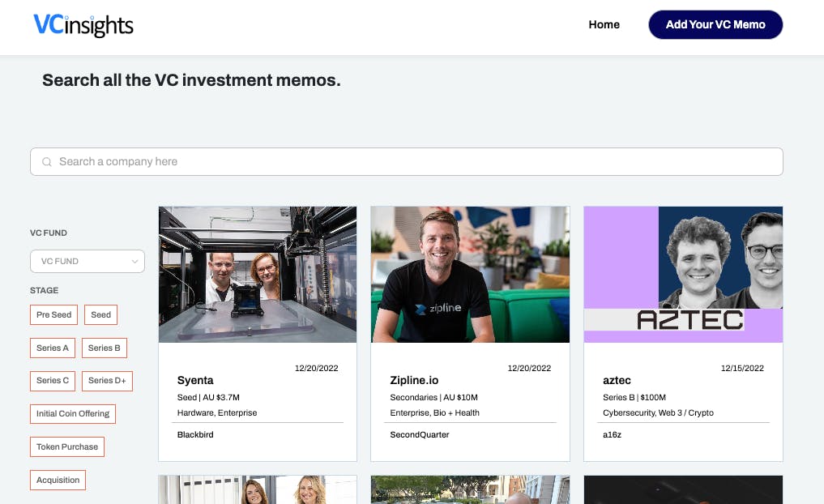Toggle the Series C stage filter

click(x=53, y=381)
